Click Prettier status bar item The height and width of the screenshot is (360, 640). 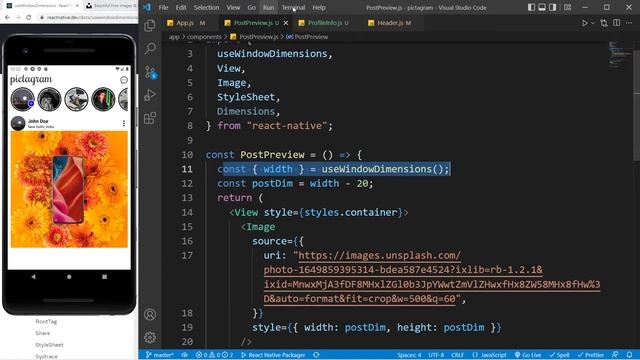(x=590, y=355)
